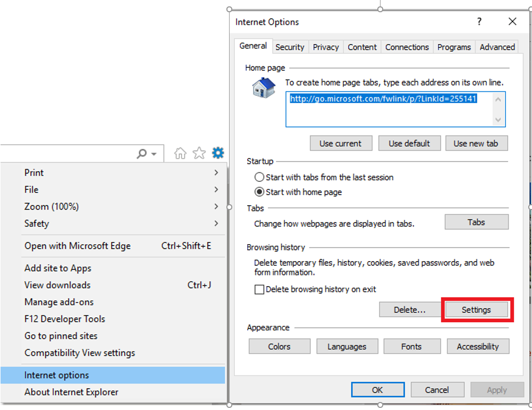Screen dimensions: 532x410
Task: Click the Help question mark in dialog
Action: [x=479, y=22]
